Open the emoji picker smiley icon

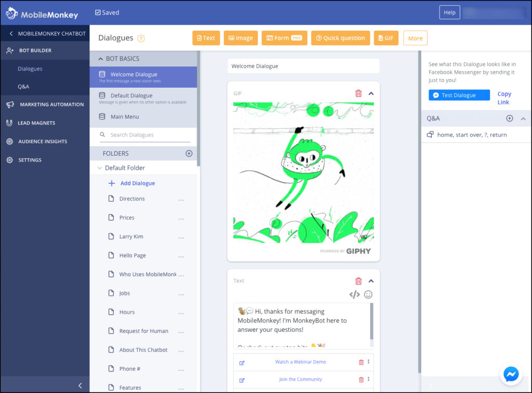(x=368, y=295)
